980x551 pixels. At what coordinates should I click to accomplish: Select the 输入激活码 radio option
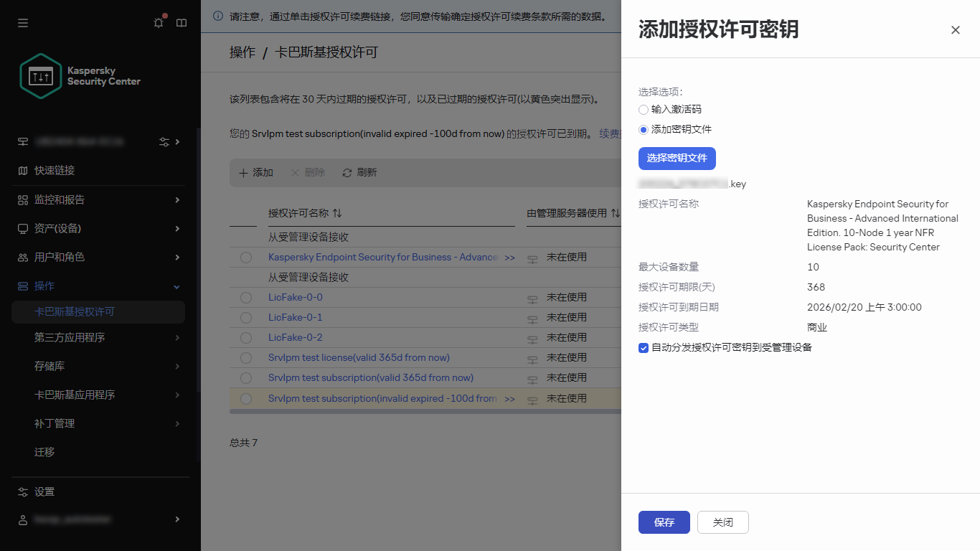(644, 110)
